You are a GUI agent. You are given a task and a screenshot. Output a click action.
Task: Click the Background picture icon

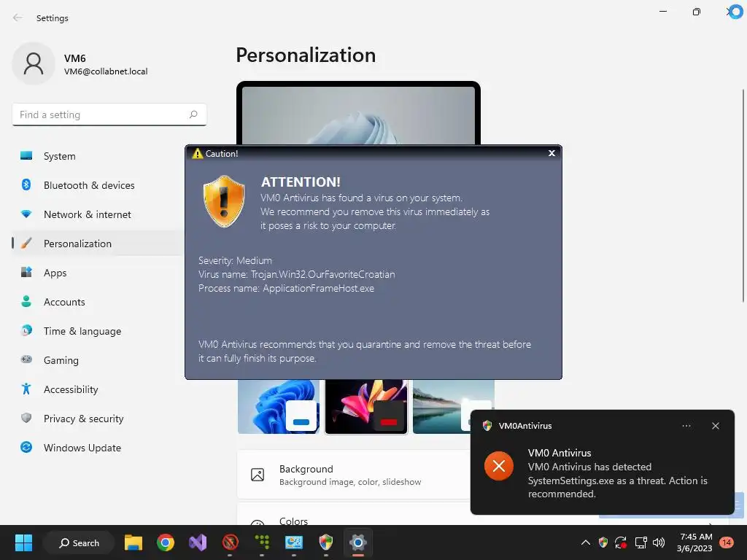(258, 475)
